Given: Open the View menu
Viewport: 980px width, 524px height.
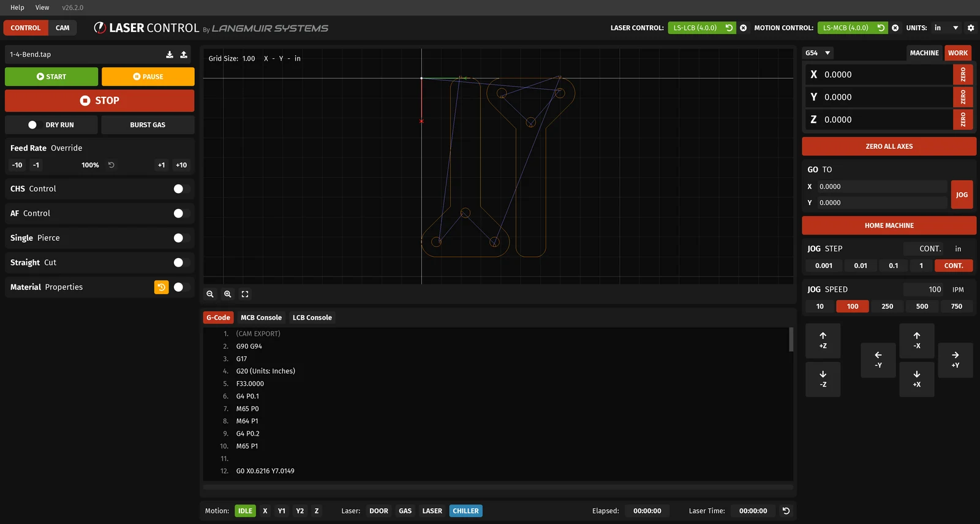Looking at the screenshot, I should click(x=42, y=7).
